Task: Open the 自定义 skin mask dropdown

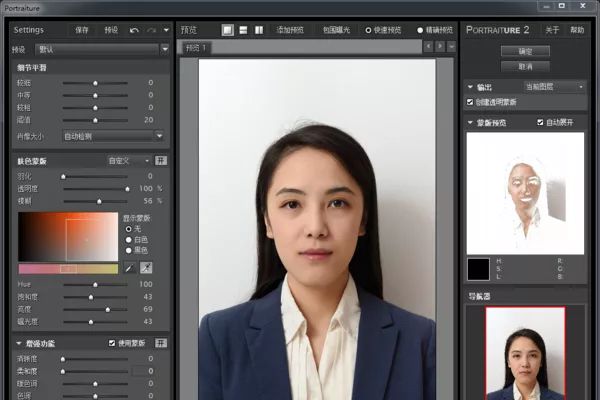Action: [129, 161]
